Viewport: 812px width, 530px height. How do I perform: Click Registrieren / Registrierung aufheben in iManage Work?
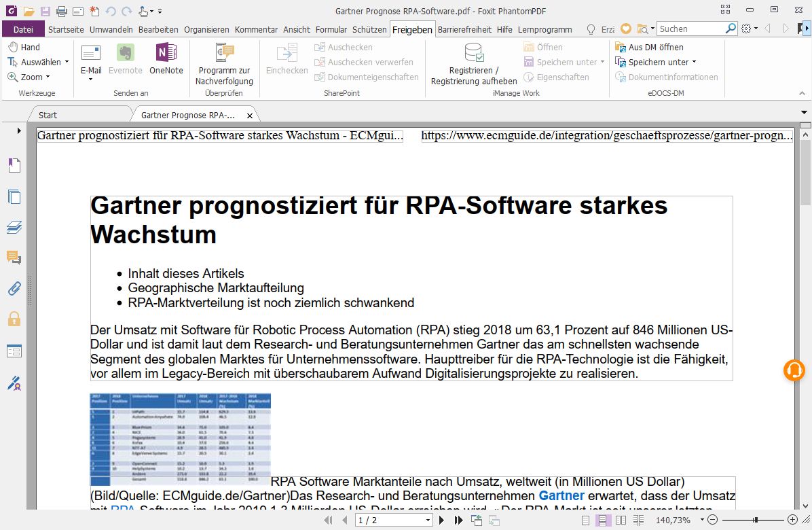pos(474,64)
